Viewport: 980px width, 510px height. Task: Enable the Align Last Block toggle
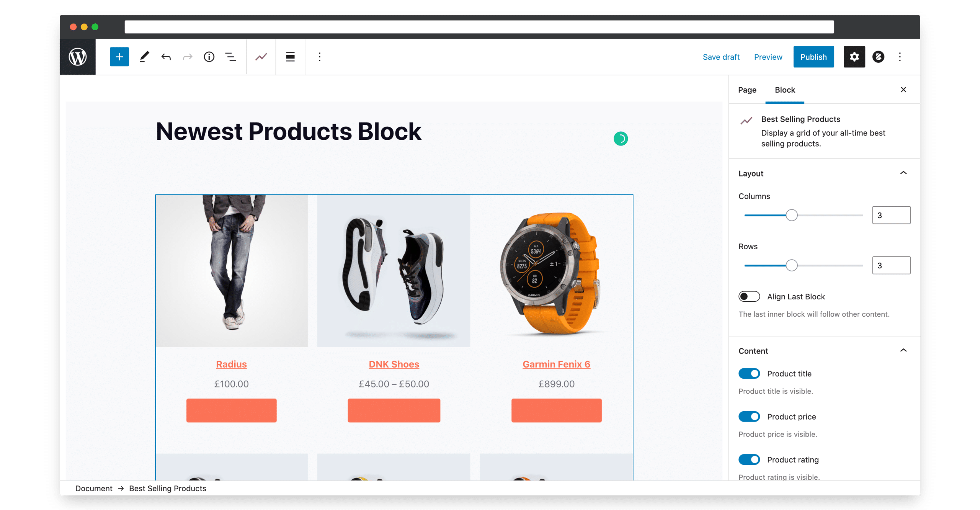(748, 296)
